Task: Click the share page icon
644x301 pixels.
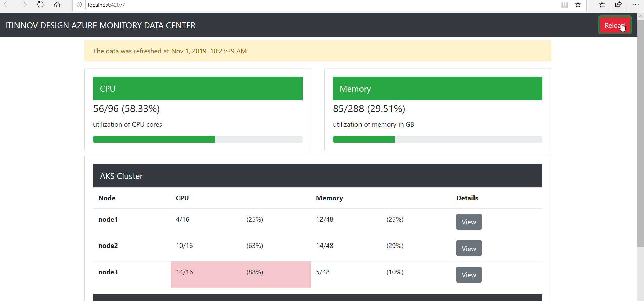Action: pyautogui.click(x=618, y=5)
